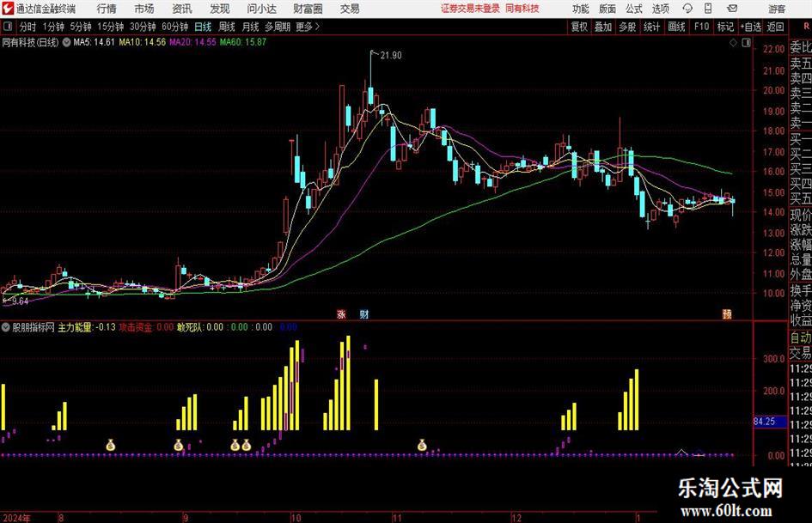Add stock via +自选 button
812x523 pixels.
tap(751, 27)
